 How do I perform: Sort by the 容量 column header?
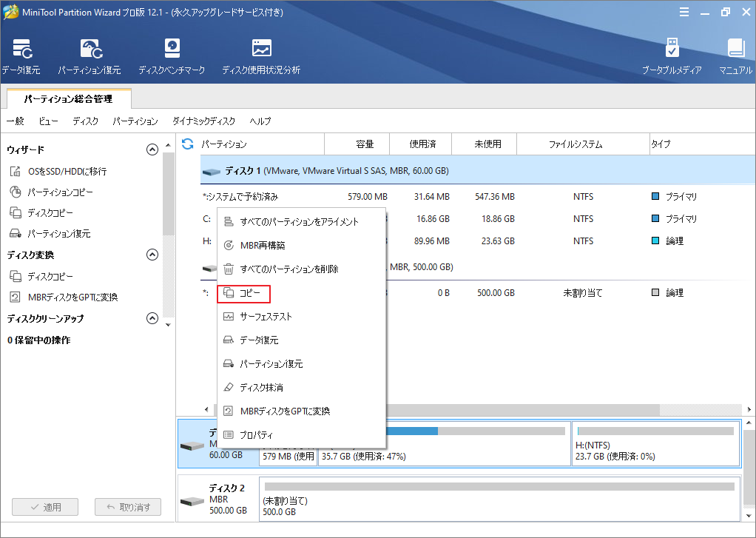point(357,144)
